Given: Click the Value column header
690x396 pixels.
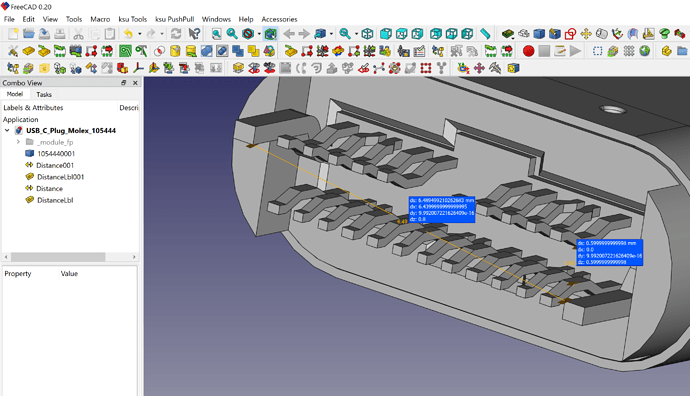Looking at the screenshot, I should pos(69,274).
